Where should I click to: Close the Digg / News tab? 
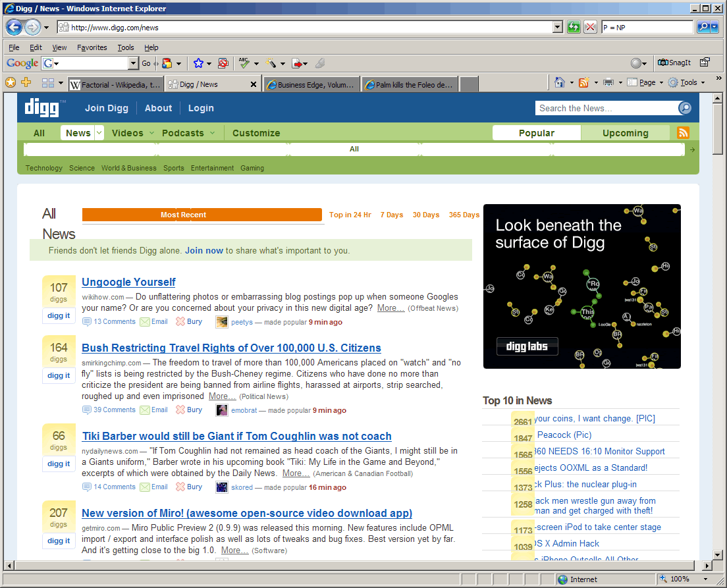pos(253,84)
